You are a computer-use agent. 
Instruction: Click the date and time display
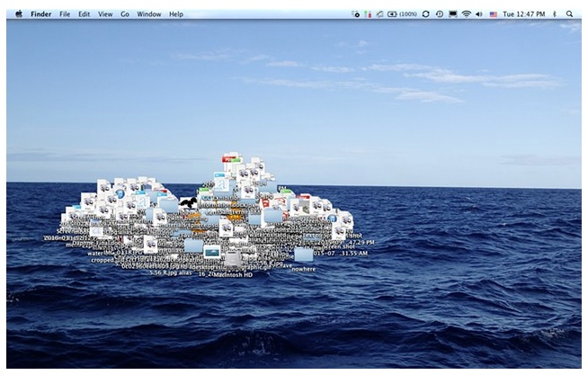pyautogui.click(x=523, y=14)
